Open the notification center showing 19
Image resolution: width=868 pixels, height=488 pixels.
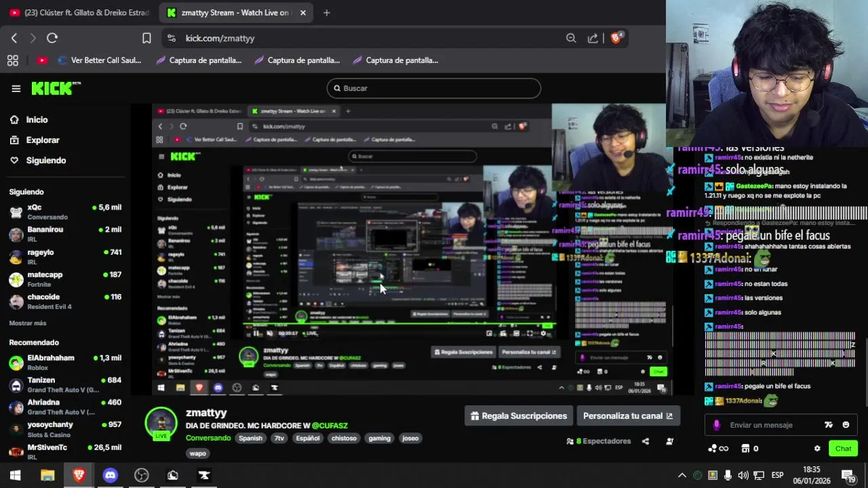point(848,475)
